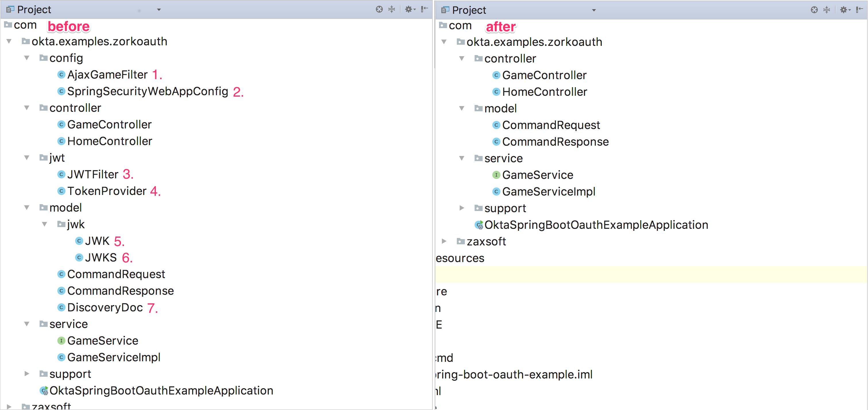Open gear settings in left Project panel
Image resolution: width=868 pixels, height=410 pixels.
click(x=409, y=9)
